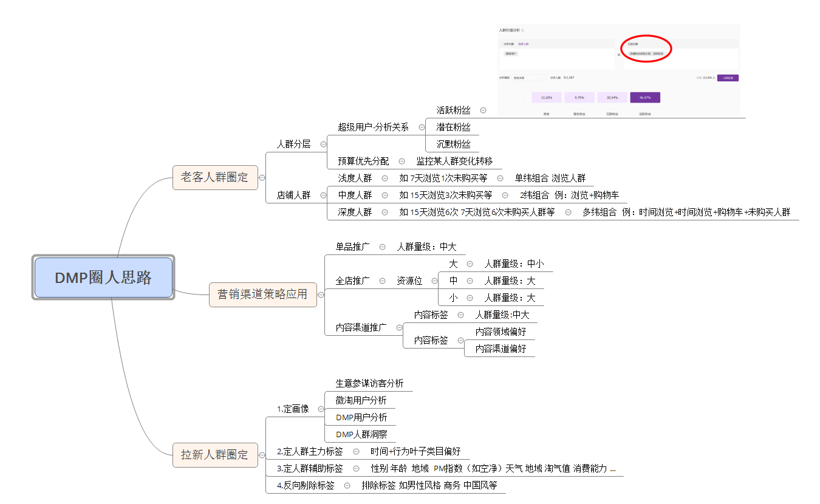The width and height of the screenshot is (820, 504).
Task: Select the 生意参谋访客分析 node
Action: (x=369, y=384)
